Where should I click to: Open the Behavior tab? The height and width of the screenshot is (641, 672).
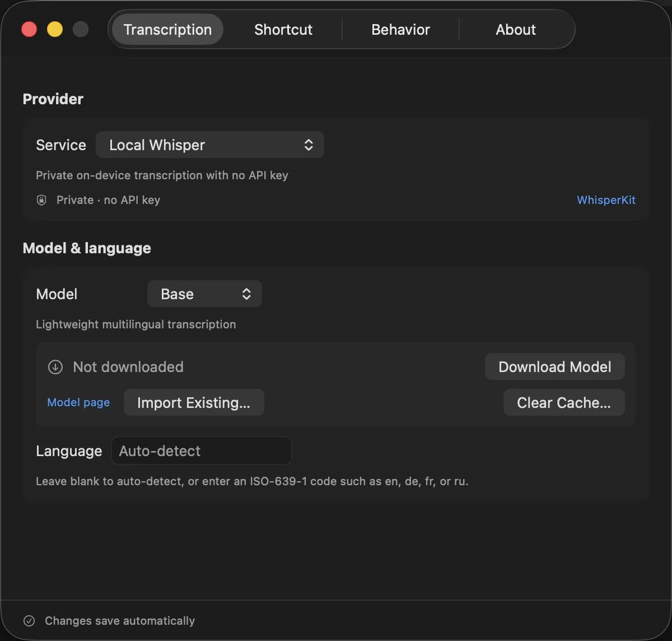[x=400, y=30]
